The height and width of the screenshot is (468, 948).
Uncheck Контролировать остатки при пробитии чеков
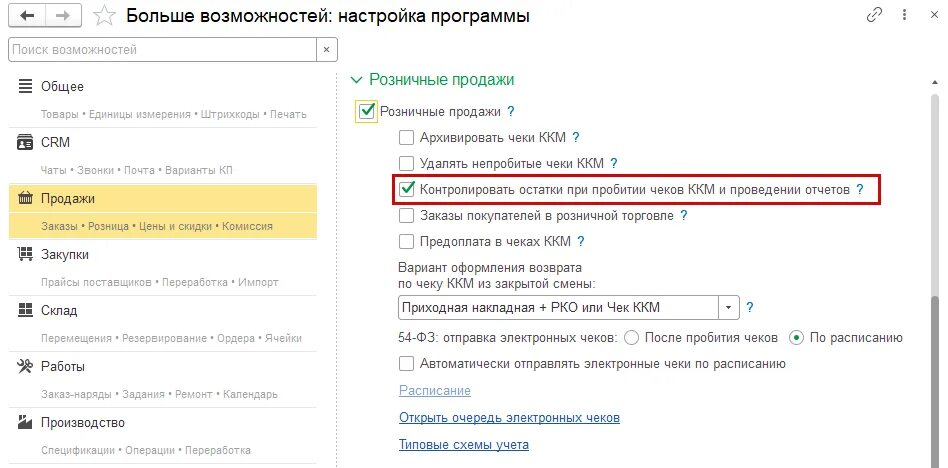tap(406, 190)
